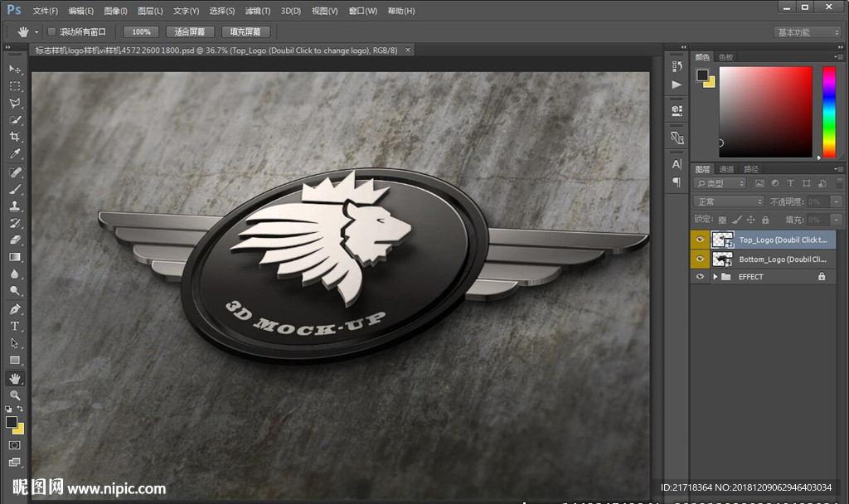Open the Layers panel options menu
Screen dimensions: 849x504
point(838,169)
